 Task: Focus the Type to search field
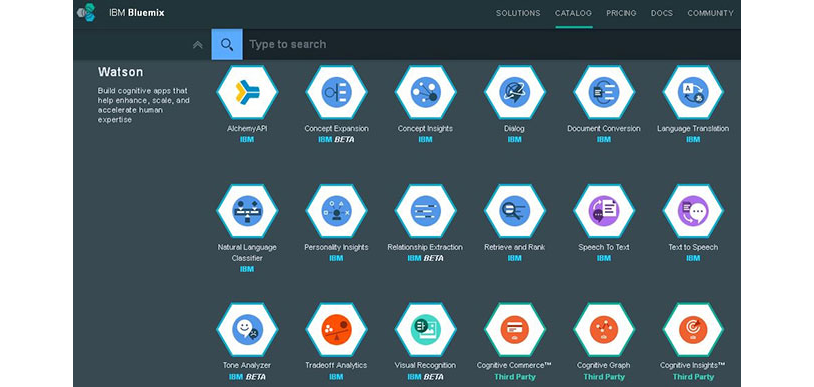tap(491, 44)
